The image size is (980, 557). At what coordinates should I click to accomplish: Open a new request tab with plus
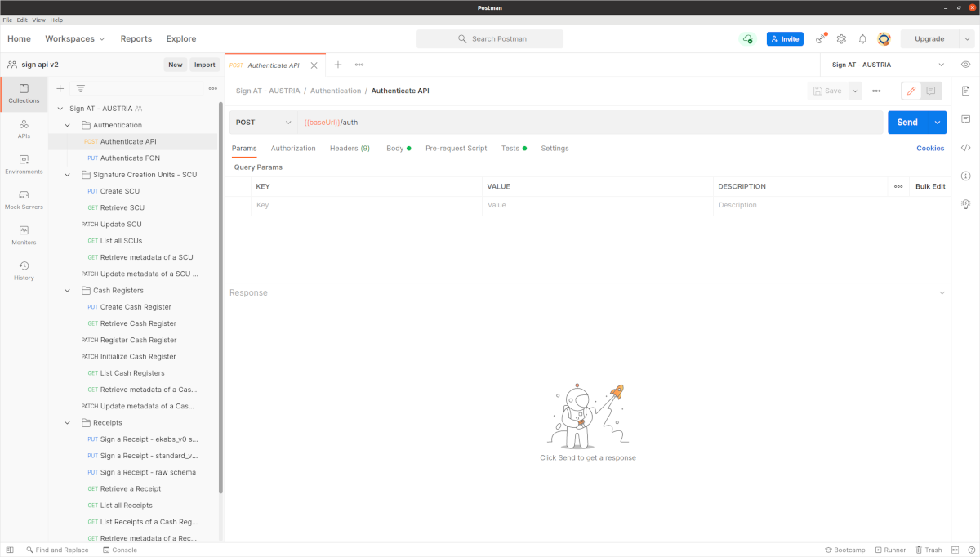(x=337, y=65)
